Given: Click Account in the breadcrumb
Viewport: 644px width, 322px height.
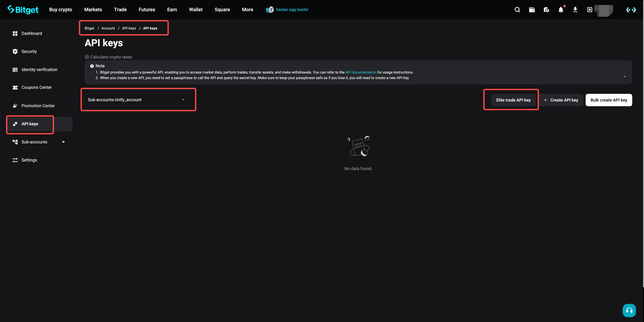Looking at the screenshot, I should [108, 28].
